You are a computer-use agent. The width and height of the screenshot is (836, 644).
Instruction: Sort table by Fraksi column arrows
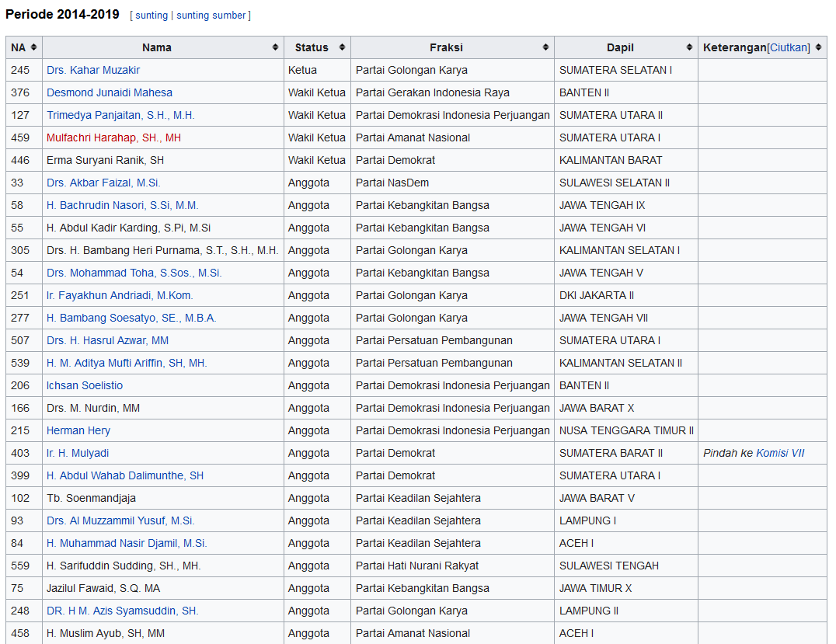(545, 47)
